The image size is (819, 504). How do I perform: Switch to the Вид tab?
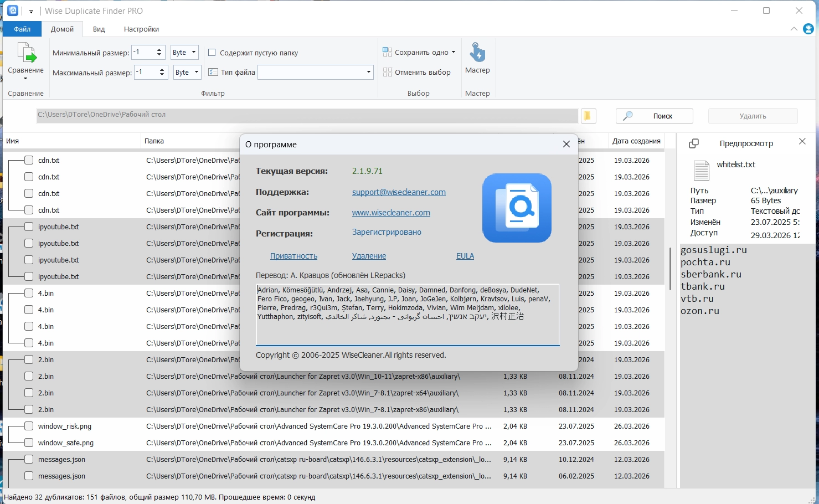(x=99, y=29)
